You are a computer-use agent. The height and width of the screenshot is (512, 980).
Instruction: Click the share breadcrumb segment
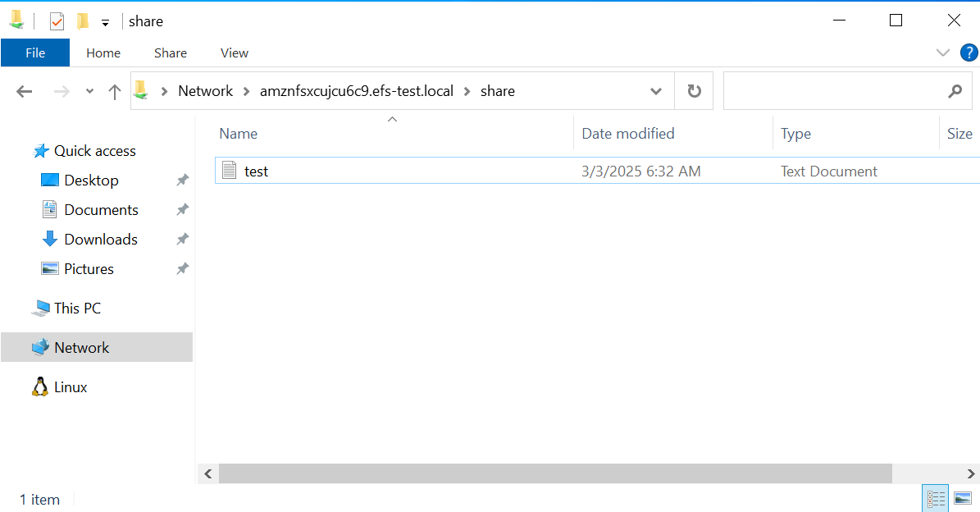coord(498,91)
